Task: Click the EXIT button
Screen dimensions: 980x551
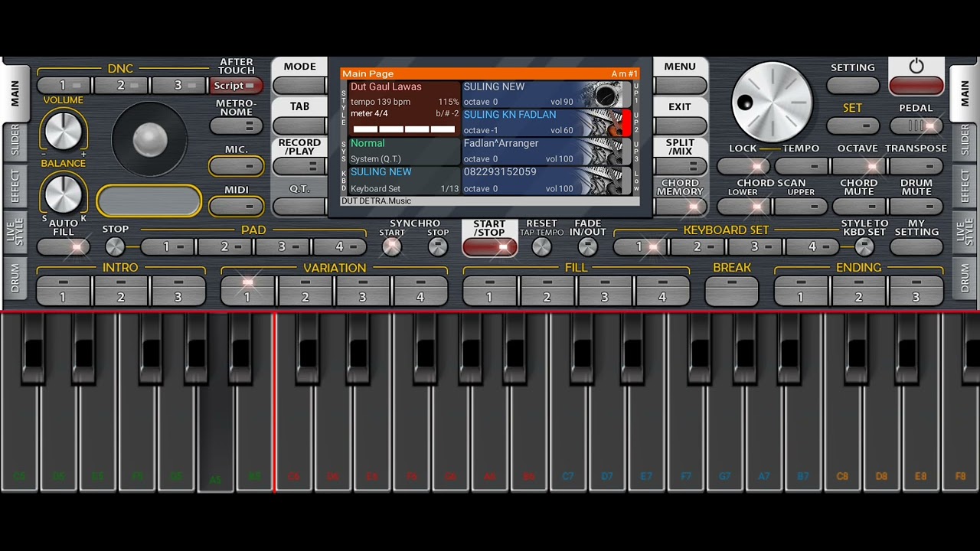Action: 680,126
